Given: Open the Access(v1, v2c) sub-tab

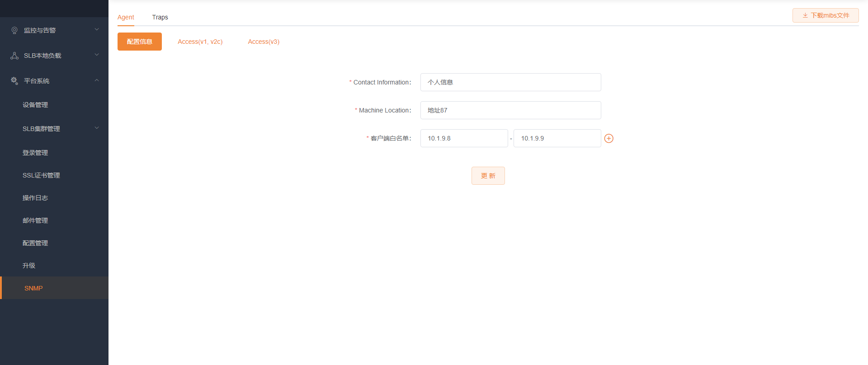Looking at the screenshot, I should (x=200, y=42).
